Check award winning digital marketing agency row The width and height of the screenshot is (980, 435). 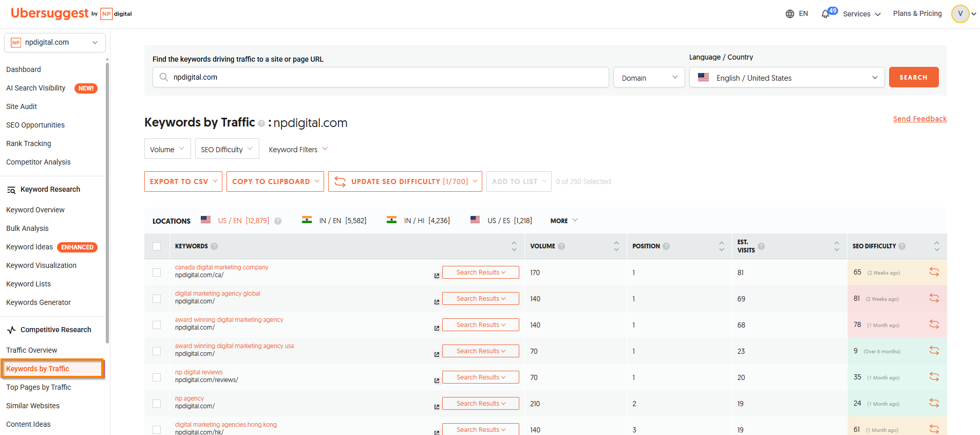coord(157,325)
